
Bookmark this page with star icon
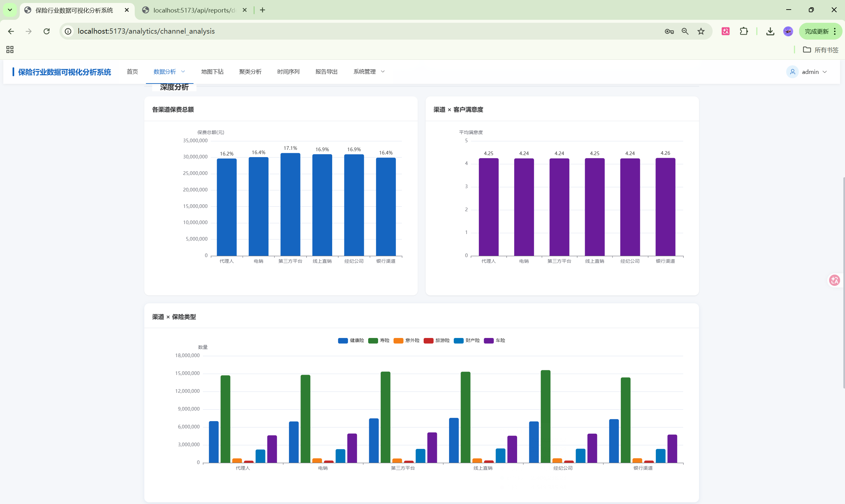tap(701, 31)
